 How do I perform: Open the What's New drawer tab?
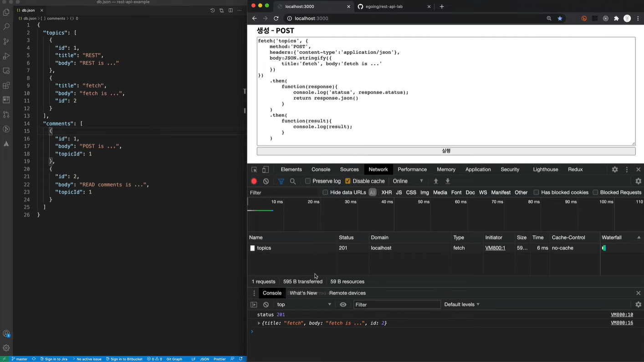(303, 293)
